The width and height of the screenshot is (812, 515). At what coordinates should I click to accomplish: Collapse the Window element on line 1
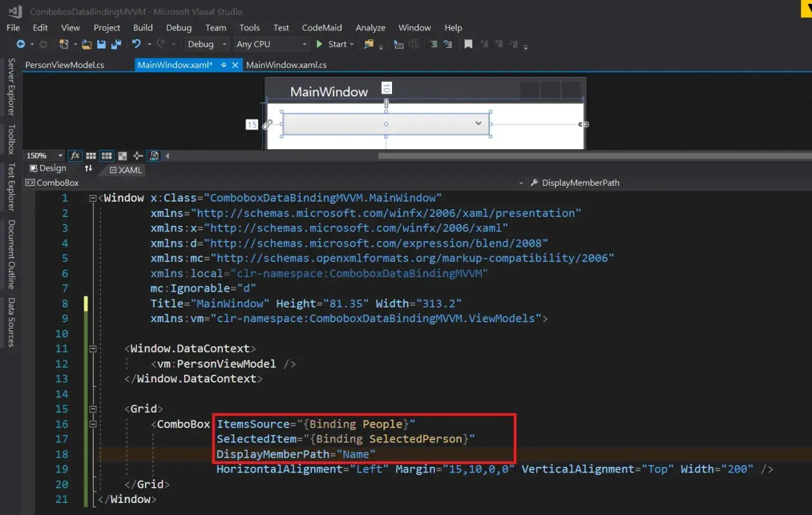93,198
